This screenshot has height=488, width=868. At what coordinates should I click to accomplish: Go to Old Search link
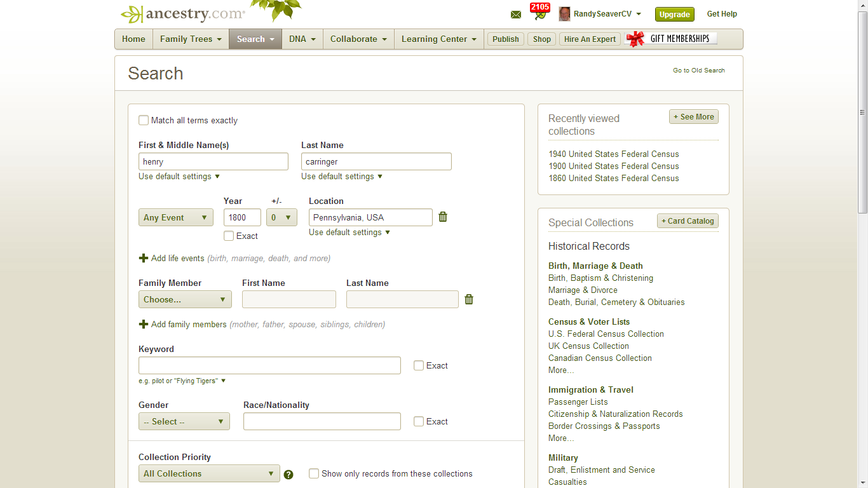pos(698,71)
